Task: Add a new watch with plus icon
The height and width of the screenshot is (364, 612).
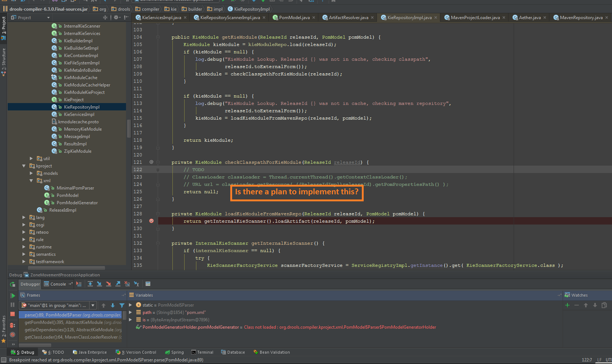Action: coord(567,305)
